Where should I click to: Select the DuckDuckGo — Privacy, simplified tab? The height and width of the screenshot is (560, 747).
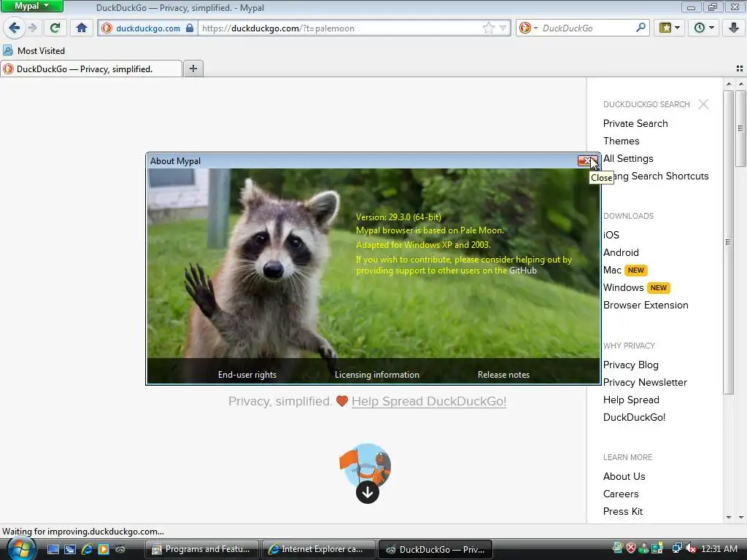click(x=91, y=69)
